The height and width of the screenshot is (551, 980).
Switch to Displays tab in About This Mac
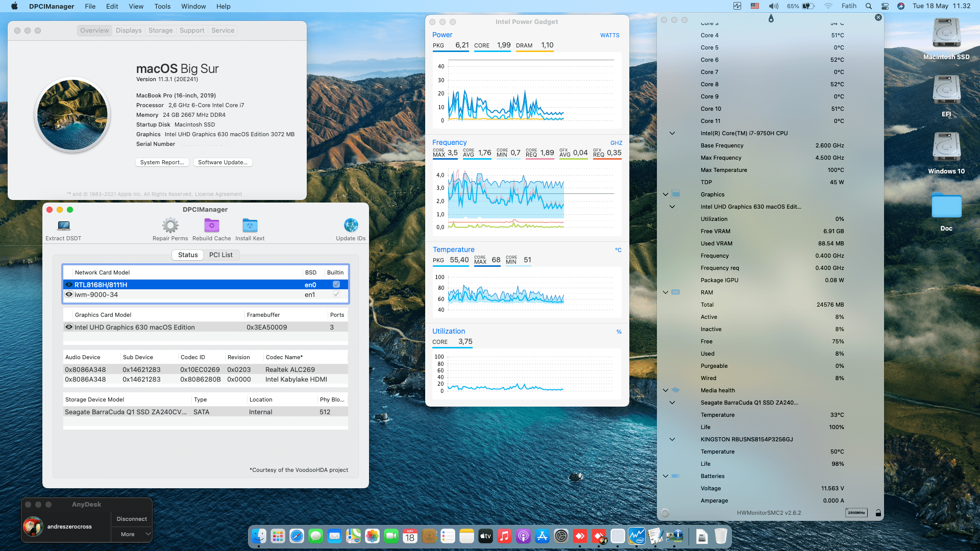(129, 30)
